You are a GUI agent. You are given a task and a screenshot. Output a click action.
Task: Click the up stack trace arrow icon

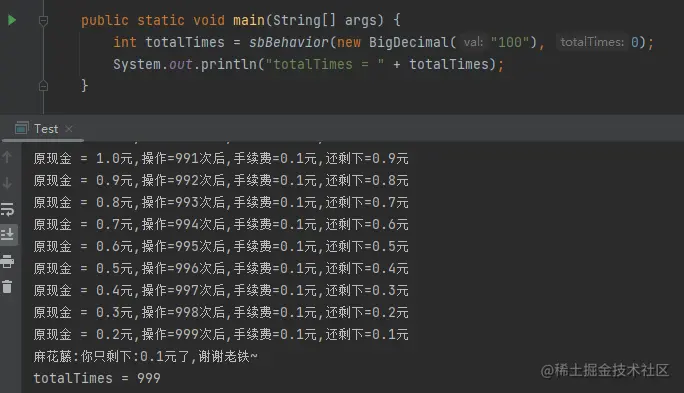(x=7, y=157)
